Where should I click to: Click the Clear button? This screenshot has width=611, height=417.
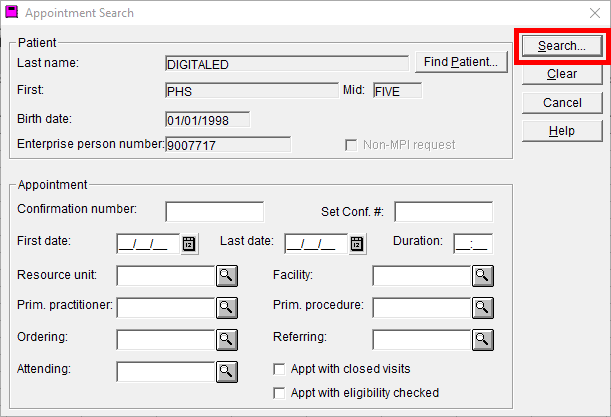(562, 74)
